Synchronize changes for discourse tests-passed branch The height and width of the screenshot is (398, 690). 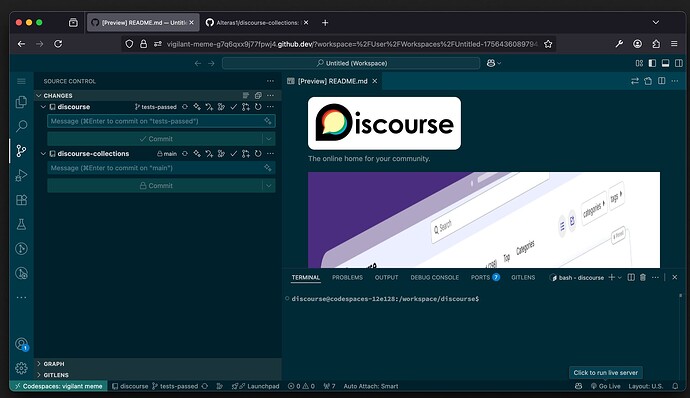[185, 107]
